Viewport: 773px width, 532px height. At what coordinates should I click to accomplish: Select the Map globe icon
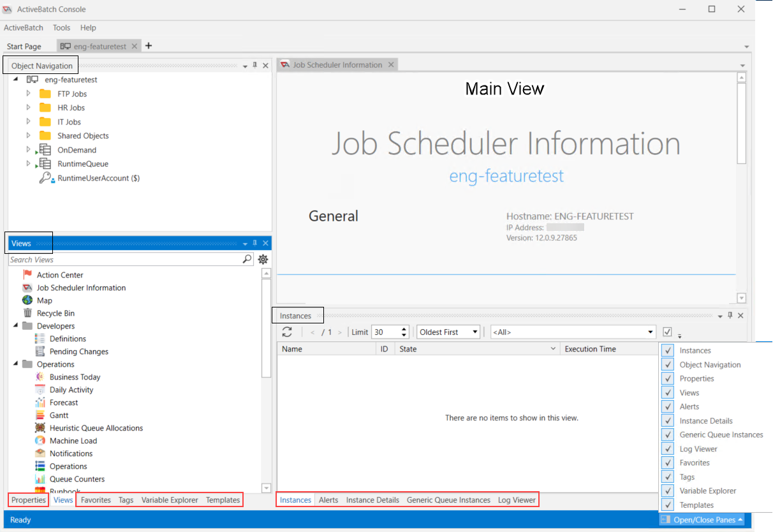pos(27,300)
